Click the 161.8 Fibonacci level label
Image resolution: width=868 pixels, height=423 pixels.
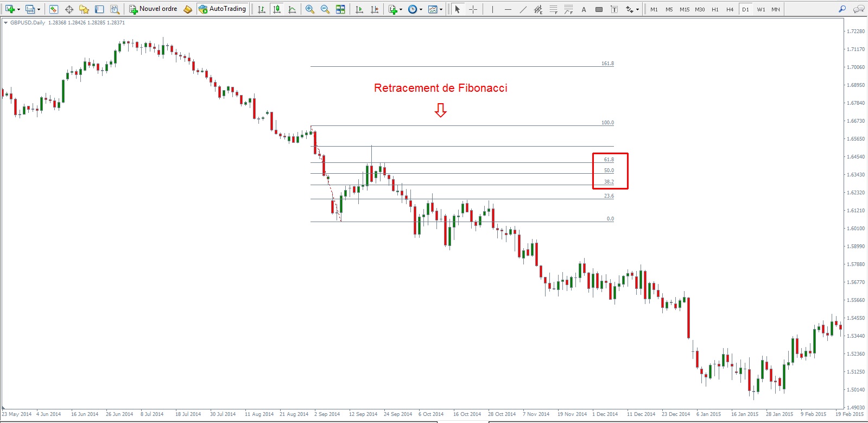(x=607, y=64)
